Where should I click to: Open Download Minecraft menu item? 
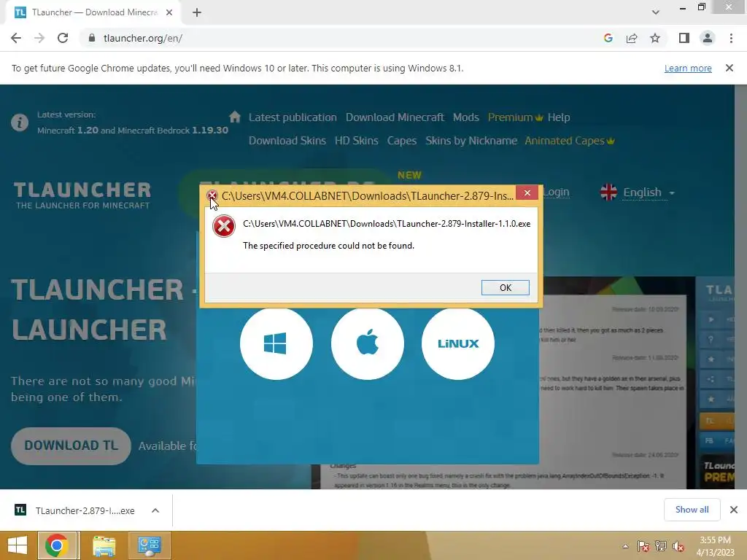(x=395, y=117)
